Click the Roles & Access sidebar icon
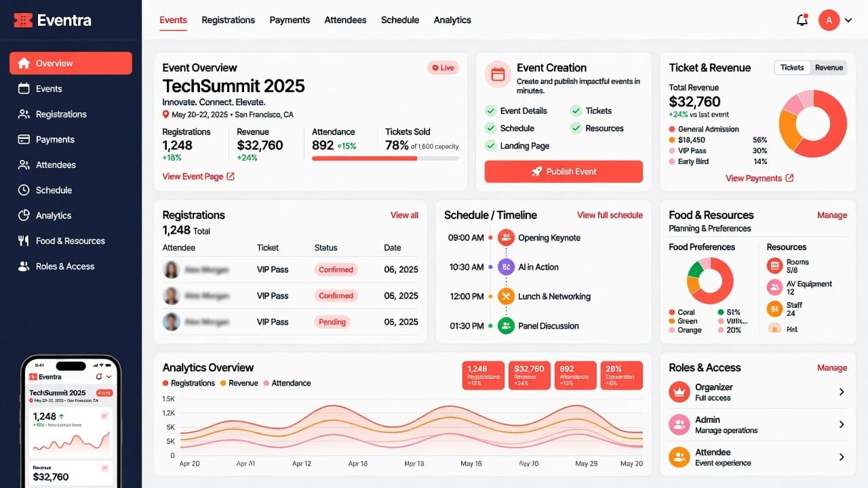Image resolution: width=868 pixels, height=488 pixels. (24, 266)
